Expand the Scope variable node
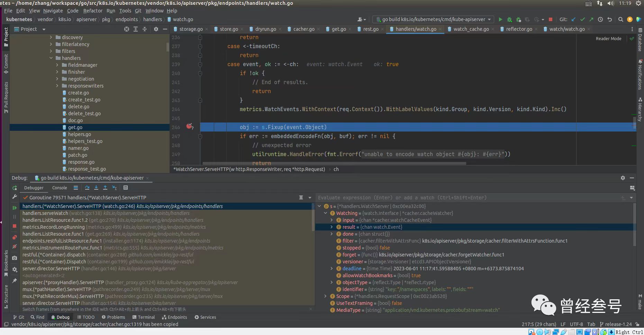This screenshot has width=644, height=335. pos(325,296)
